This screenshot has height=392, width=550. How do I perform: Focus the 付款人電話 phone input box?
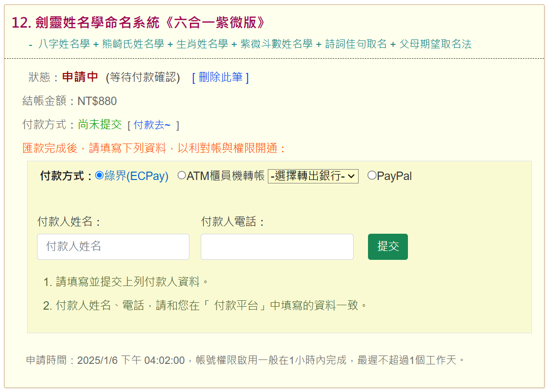coord(277,247)
